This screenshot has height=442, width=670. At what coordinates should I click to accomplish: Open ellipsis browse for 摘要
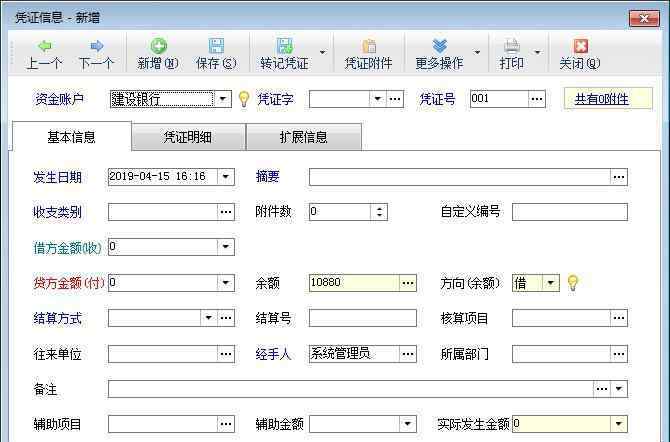619,177
